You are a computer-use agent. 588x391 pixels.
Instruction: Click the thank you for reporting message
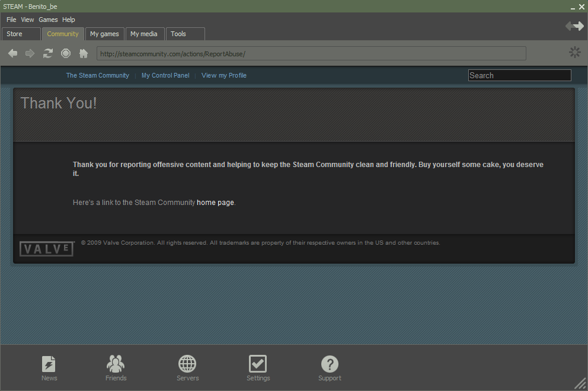pyautogui.click(x=308, y=169)
